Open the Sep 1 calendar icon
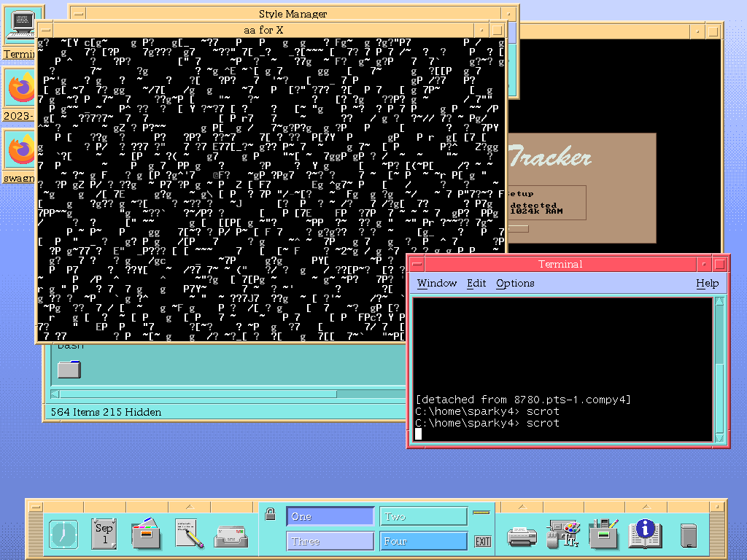 click(104, 534)
